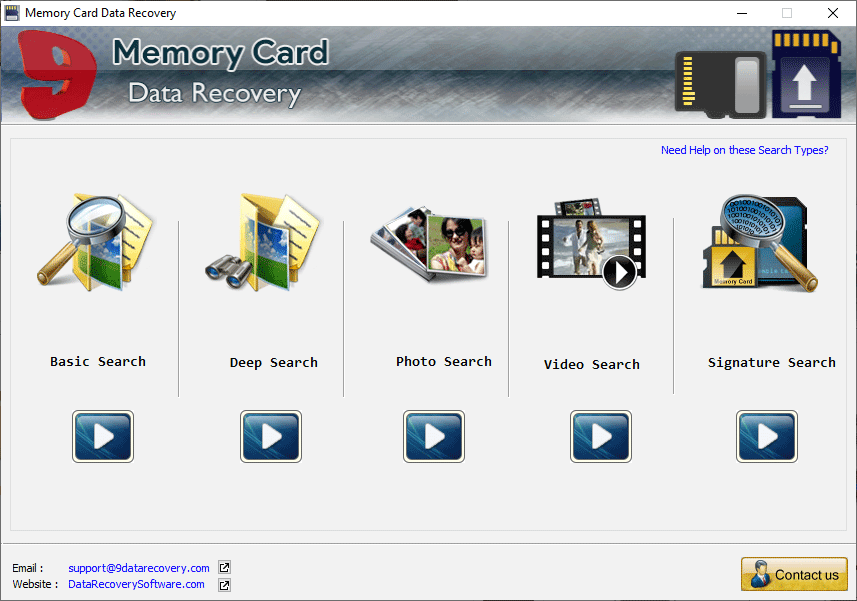Click the memory card upload icon in banner
Viewport: 857px width, 601px height.
tap(806, 73)
